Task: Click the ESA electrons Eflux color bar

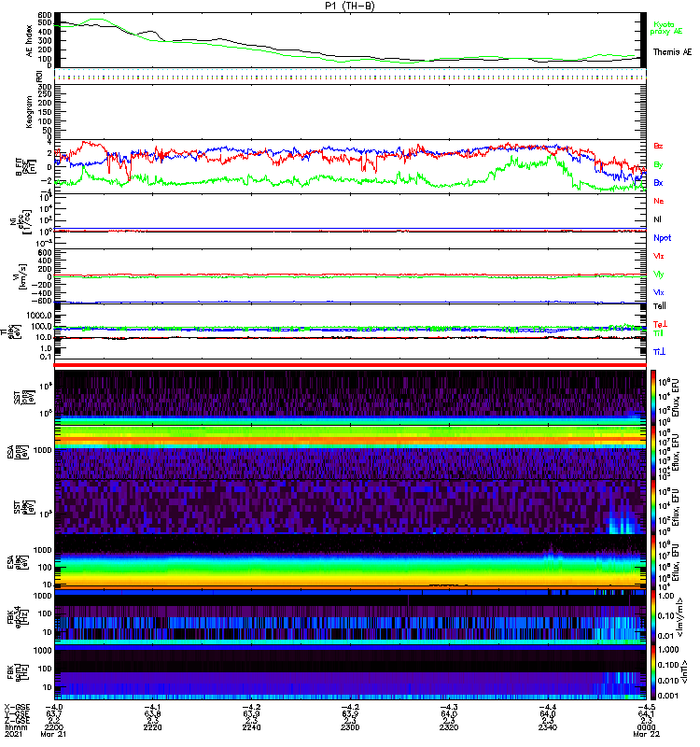Action: [652, 562]
